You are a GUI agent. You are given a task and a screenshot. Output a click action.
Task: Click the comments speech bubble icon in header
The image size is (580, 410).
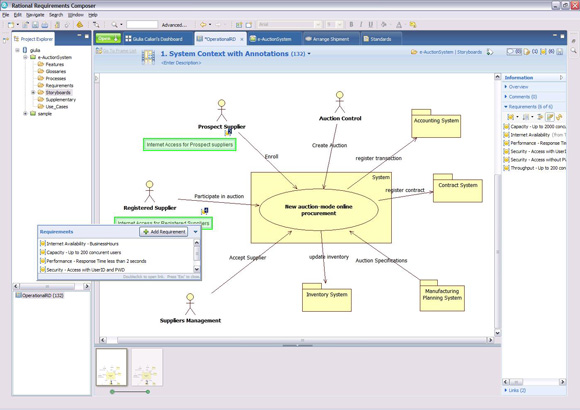[x=510, y=52]
